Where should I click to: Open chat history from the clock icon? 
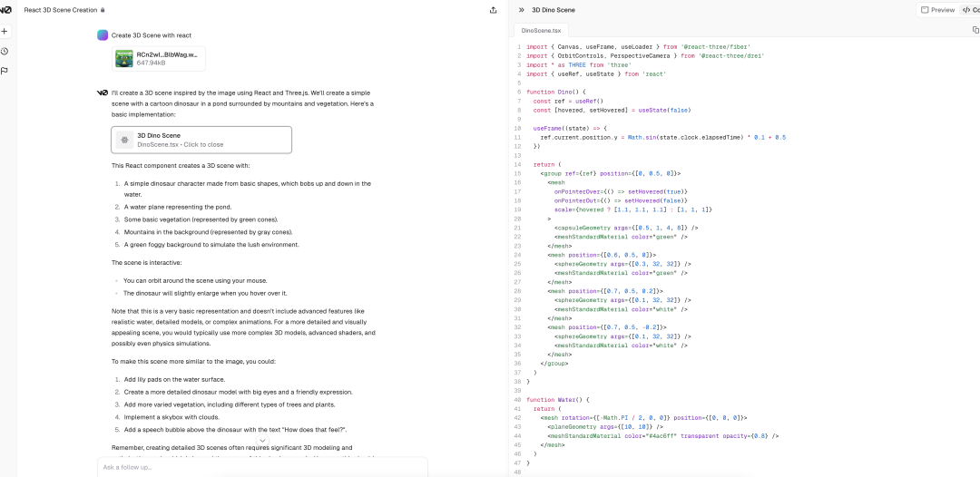(5, 51)
